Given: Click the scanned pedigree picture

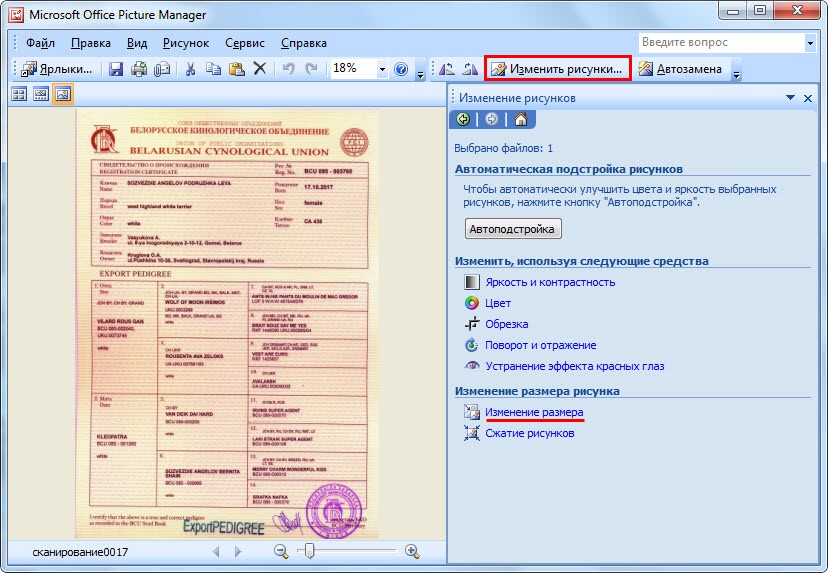Looking at the screenshot, I should pyautogui.click(x=228, y=324).
